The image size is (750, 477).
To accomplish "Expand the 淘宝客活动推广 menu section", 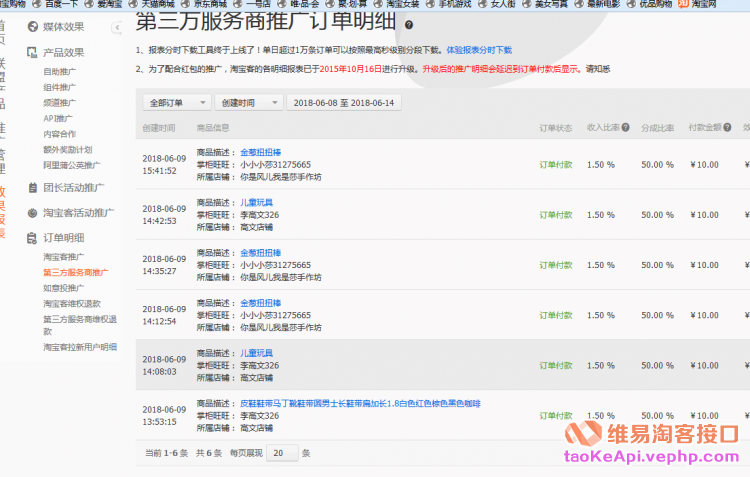I will coord(78,213).
